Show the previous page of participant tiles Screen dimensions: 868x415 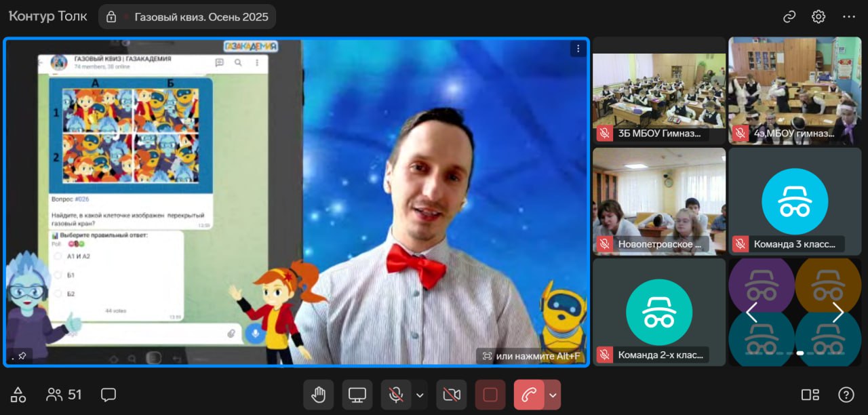(751, 313)
